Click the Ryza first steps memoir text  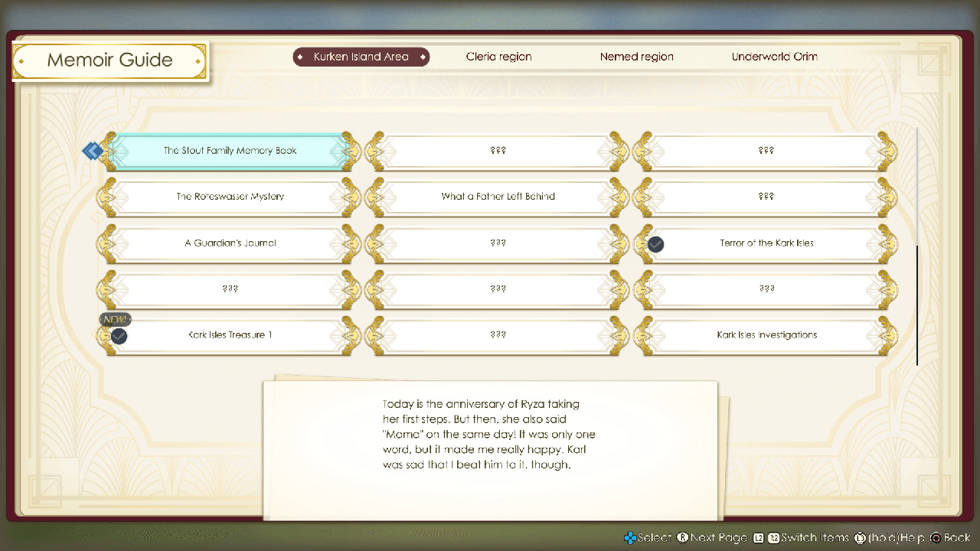coord(488,434)
